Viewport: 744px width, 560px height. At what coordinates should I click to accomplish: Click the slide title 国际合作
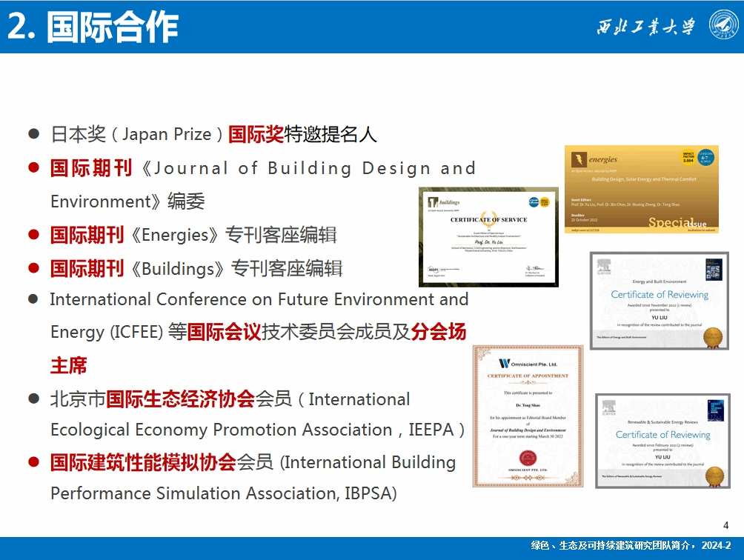pos(112,27)
